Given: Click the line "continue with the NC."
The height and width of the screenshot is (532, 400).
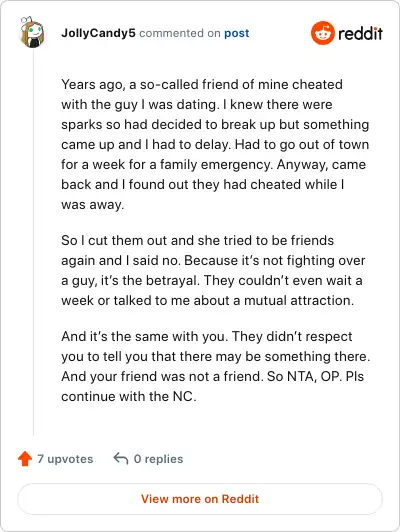Looking at the screenshot, I should tap(129, 396).
